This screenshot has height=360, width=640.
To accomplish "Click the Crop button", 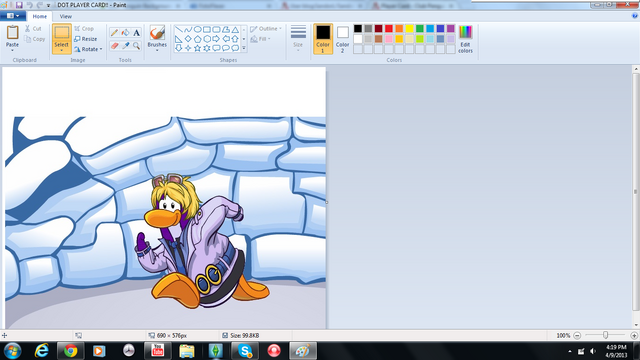I will pyautogui.click(x=84, y=29).
